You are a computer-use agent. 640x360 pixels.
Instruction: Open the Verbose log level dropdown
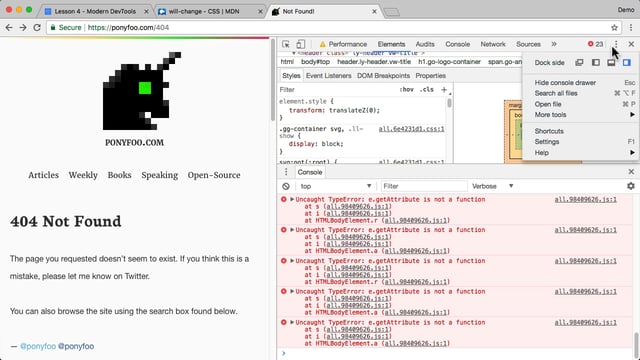pyautogui.click(x=492, y=186)
